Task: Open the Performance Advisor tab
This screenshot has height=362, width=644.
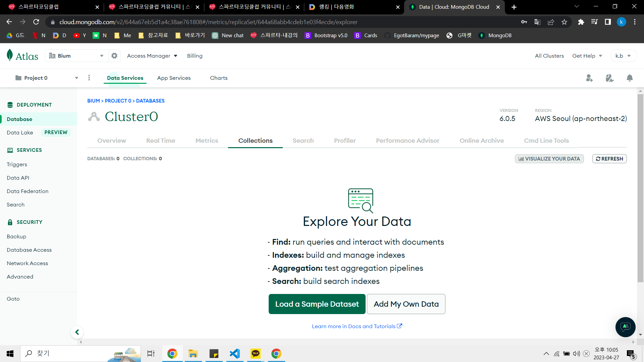Action: pos(408,140)
